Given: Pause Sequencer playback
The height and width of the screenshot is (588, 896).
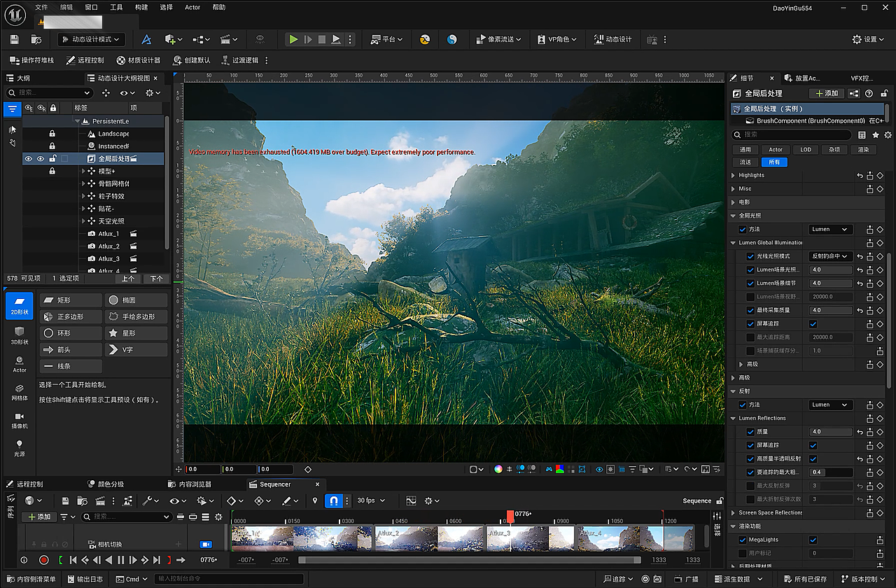Looking at the screenshot, I should tap(120, 560).
